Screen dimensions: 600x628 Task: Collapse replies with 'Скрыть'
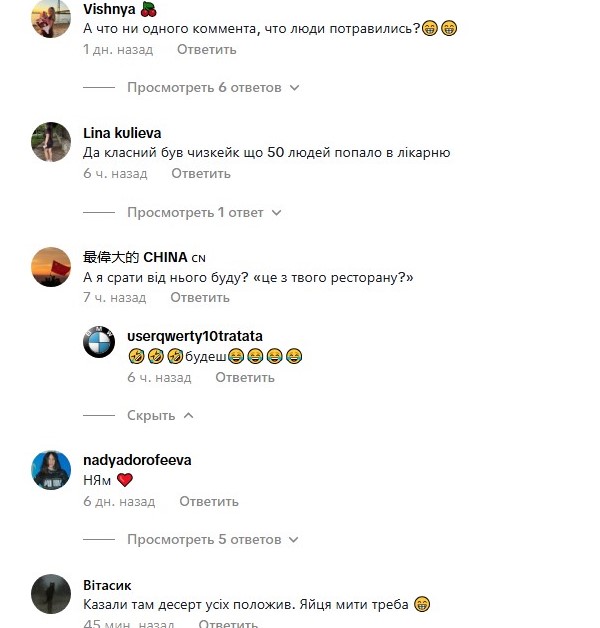click(x=160, y=415)
